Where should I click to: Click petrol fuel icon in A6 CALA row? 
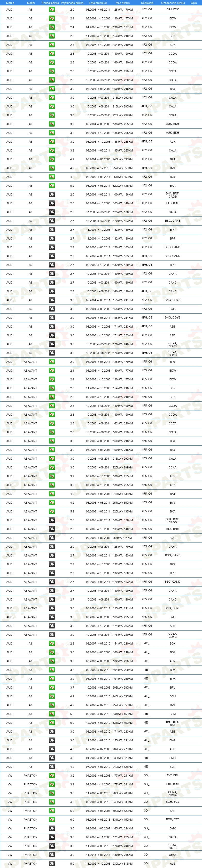52,150
